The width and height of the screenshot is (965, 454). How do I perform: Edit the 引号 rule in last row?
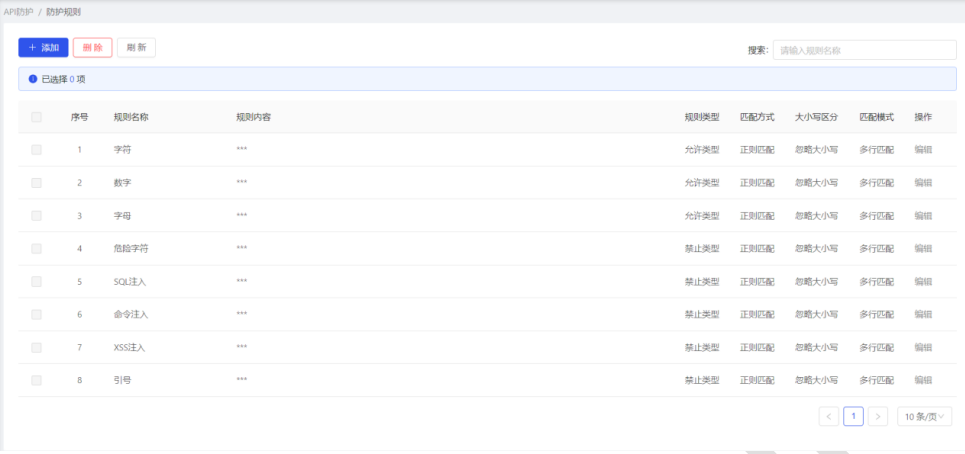coord(923,381)
